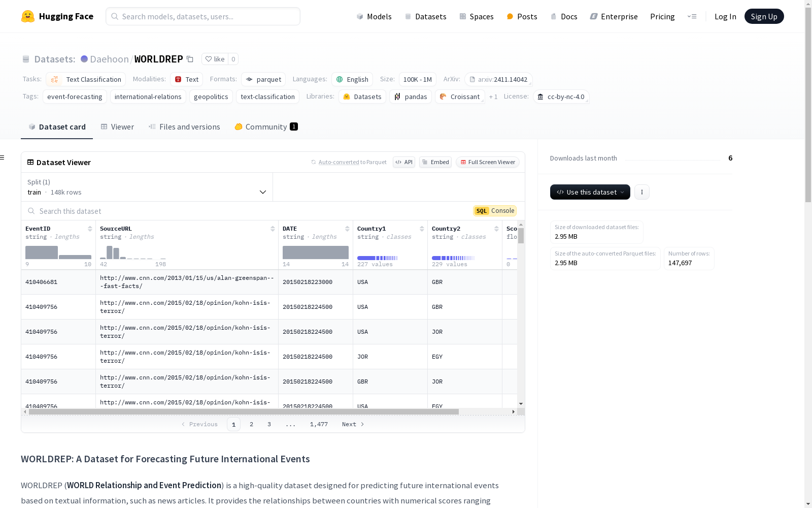Open the more navigation options menu icon

pos(692,16)
